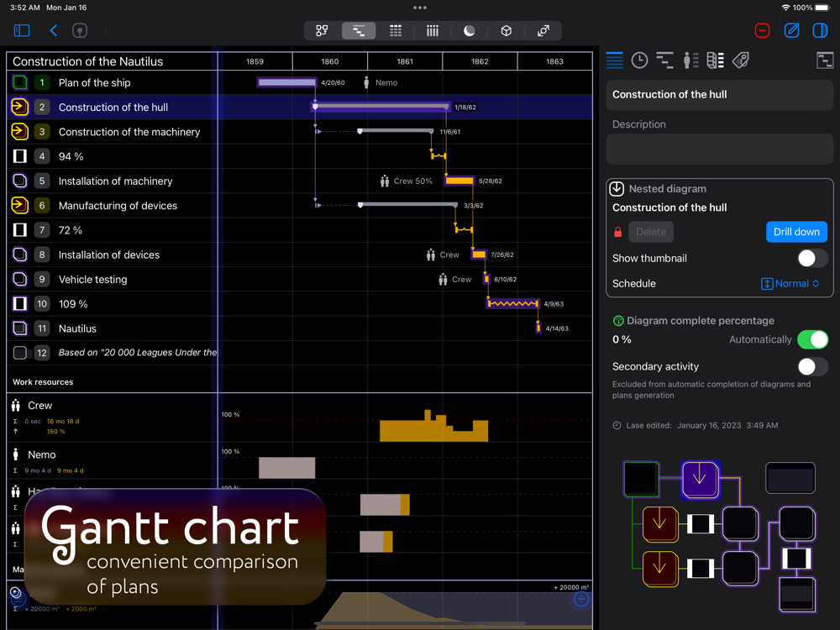Toggle the dark mode moon icon
The image size is (840, 630).
[x=470, y=30]
